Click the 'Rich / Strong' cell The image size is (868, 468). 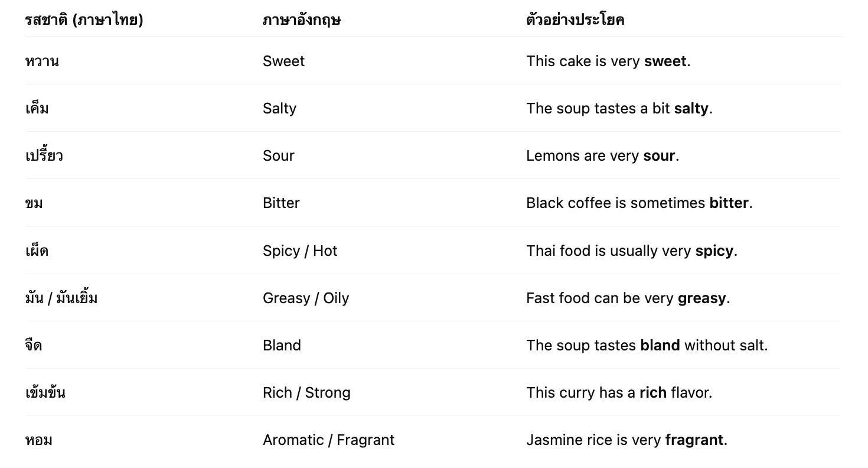[x=306, y=392]
